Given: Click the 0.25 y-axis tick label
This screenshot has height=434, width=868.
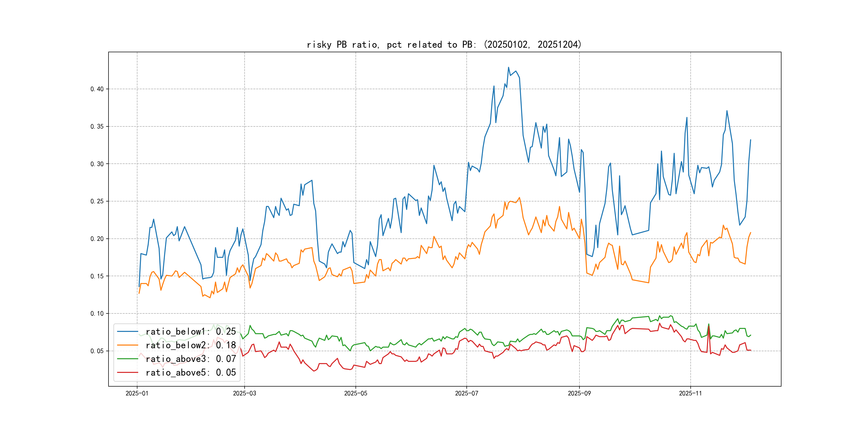Looking at the screenshot, I should click(97, 201).
